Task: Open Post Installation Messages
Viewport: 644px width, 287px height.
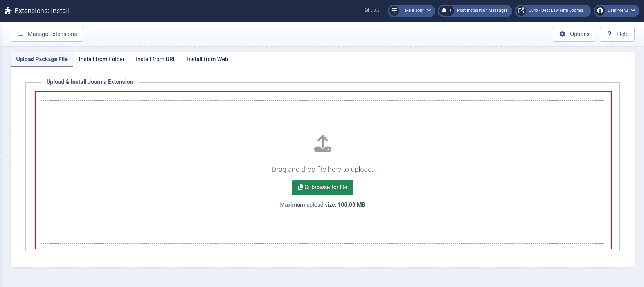Action: click(x=482, y=11)
